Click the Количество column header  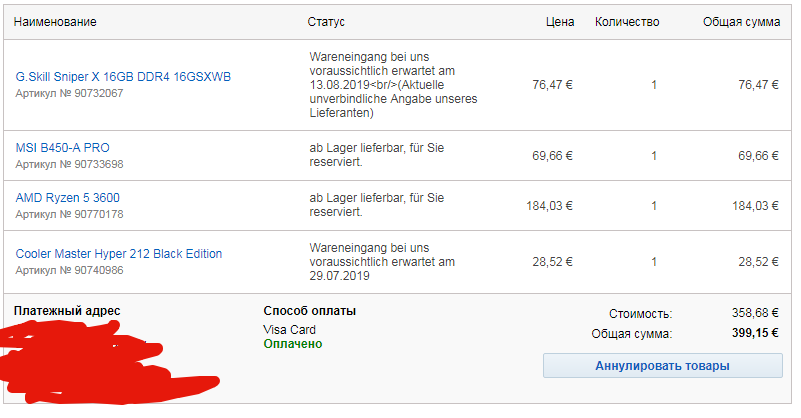pos(627,20)
